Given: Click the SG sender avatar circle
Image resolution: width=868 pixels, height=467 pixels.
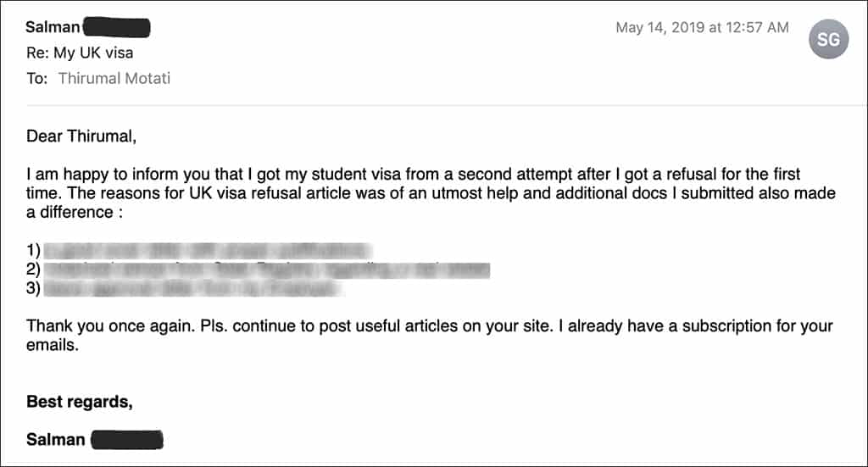Looking at the screenshot, I should (x=828, y=39).
